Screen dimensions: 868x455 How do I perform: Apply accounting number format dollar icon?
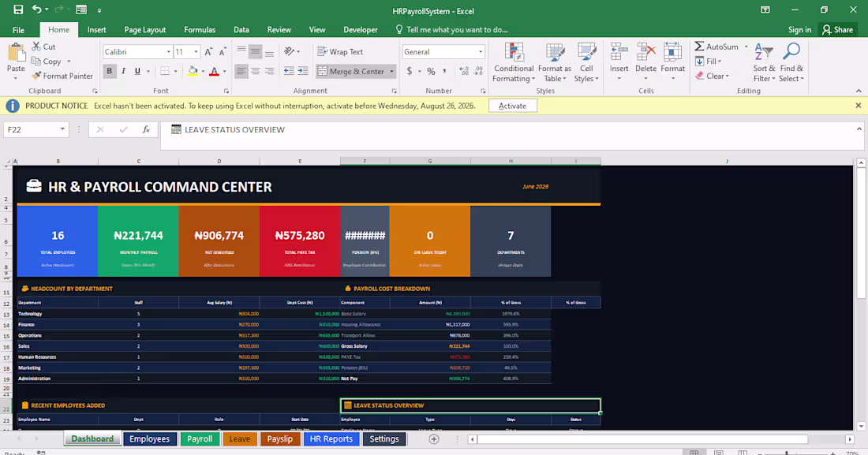point(410,71)
